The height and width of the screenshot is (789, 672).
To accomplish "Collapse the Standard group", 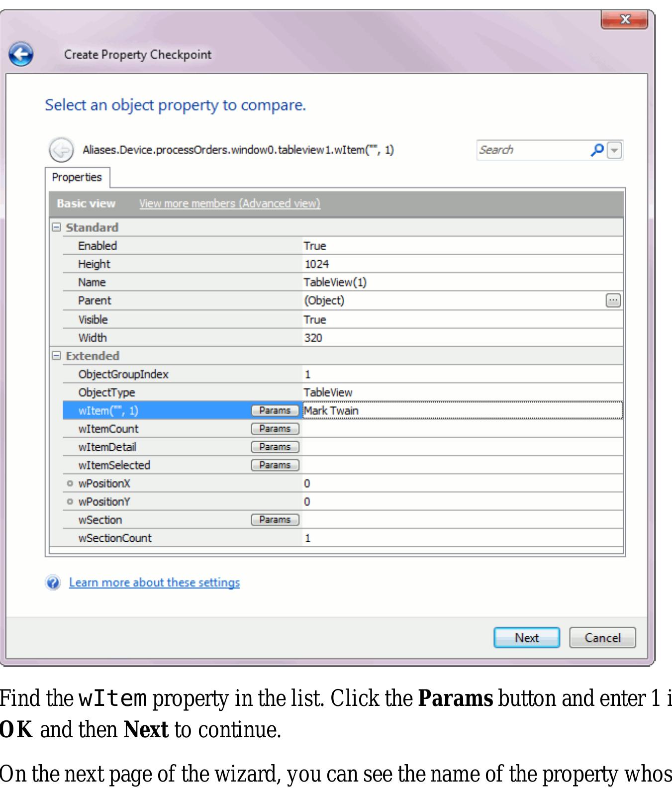I will pos(57,227).
